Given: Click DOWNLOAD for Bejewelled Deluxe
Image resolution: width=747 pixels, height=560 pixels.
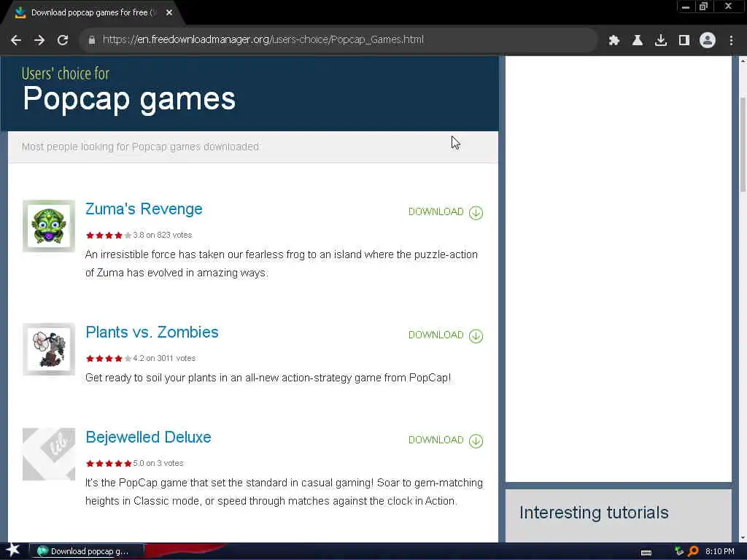Looking at the screenshot, I should tap(446, 440).
